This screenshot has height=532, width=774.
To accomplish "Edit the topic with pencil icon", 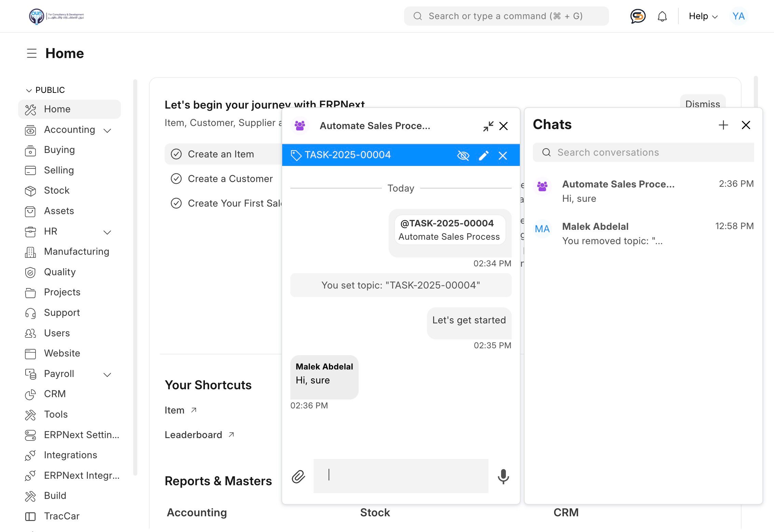I will [484, 156].
